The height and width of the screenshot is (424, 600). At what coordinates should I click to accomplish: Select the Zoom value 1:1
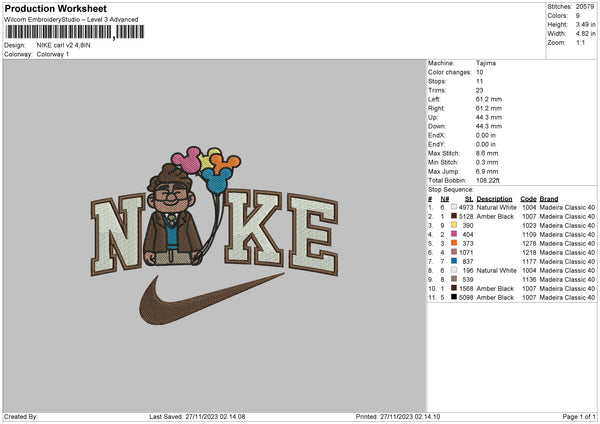[x=580, y=42]
